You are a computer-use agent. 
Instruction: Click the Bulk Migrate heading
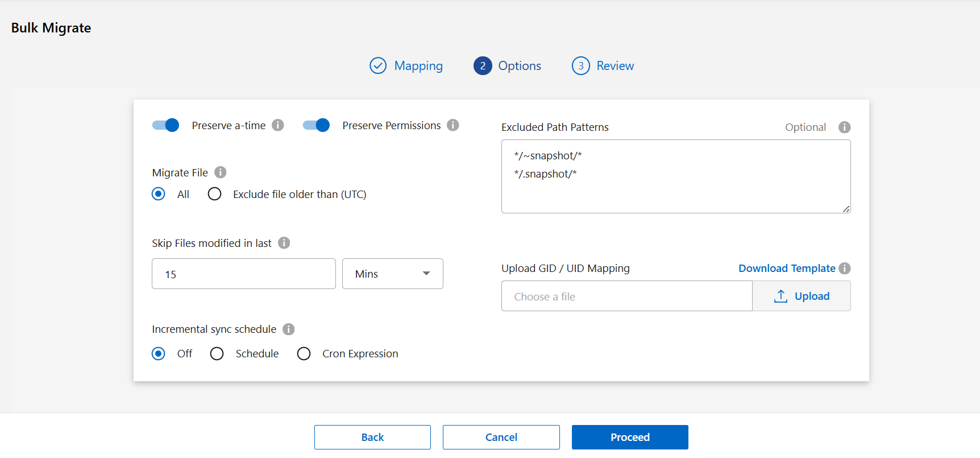click(51, 28)
